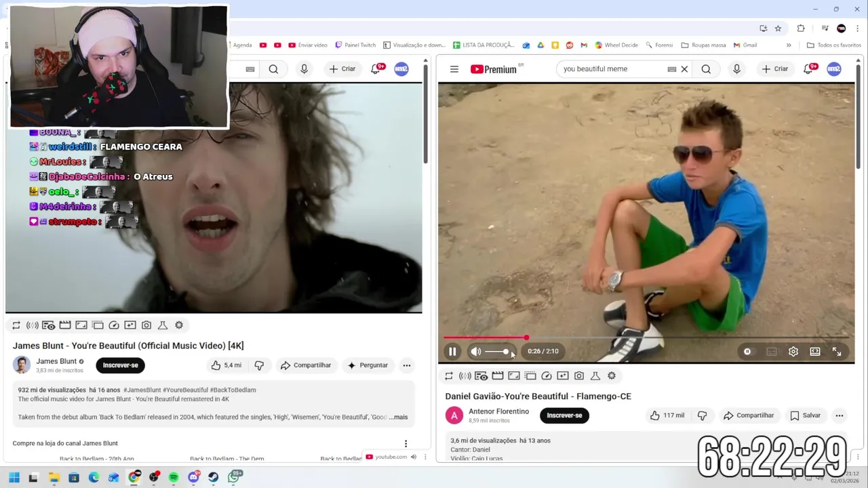
Task: Open Chrome extensions puzzle icon
Action: click(801, 28)
